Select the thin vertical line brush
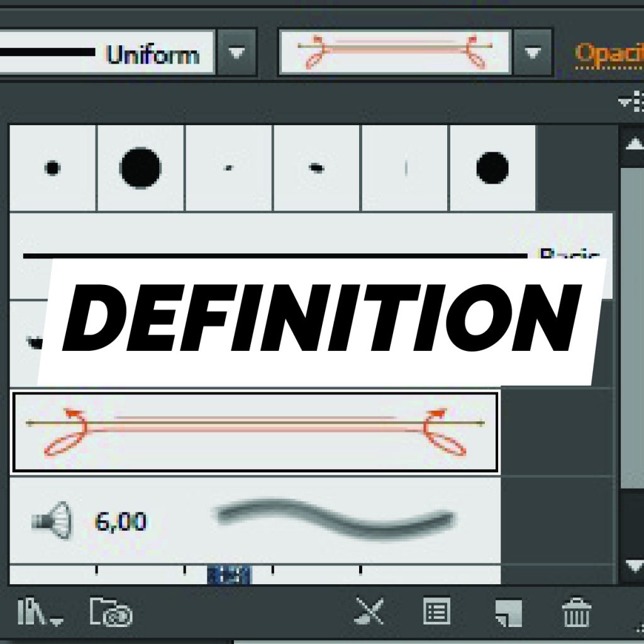This screenshot has width=644, height=644. tap(405, 168)
